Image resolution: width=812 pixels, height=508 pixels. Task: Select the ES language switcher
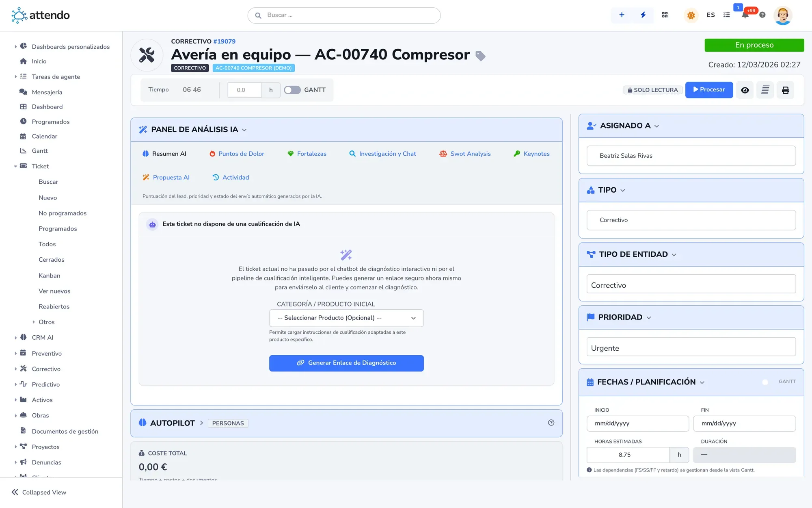click(x=710, y=15)
